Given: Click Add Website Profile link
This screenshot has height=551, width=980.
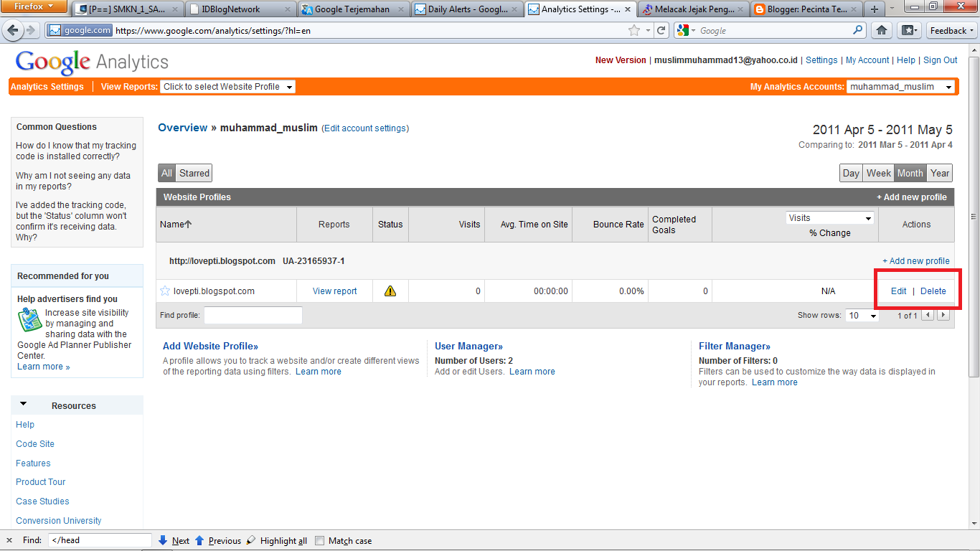Looking at the screenshot, I should click(210, 346).
